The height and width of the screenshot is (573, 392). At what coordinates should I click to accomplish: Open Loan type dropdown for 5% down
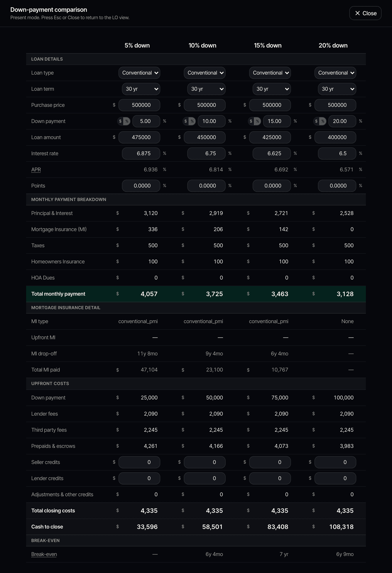pyautogui.click(x=139, y=73)
